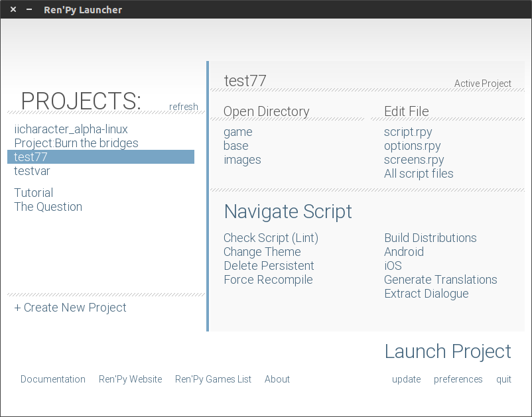Run Check Script (Lint)
This screenshot has width=532, height=417.
[x=271, y=238]
